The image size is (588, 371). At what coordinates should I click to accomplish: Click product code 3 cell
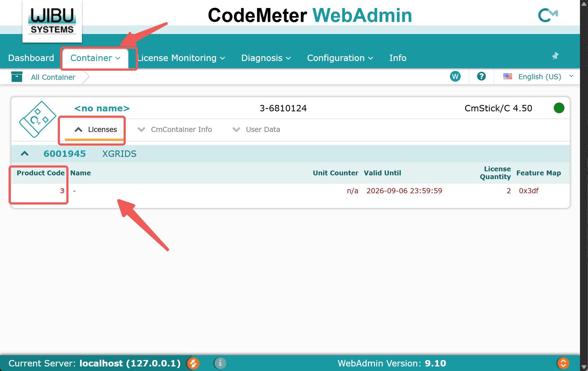click(62, 191)
